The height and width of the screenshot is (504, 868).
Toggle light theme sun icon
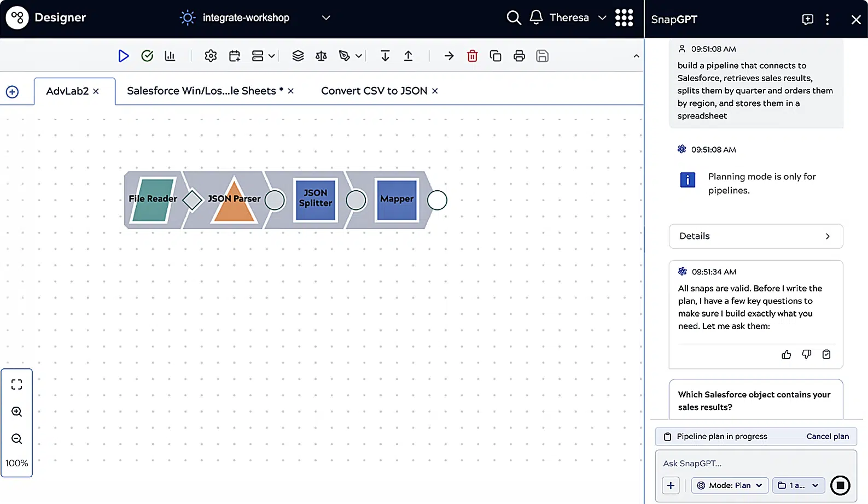pyautogui.click(x=187, y=17)
